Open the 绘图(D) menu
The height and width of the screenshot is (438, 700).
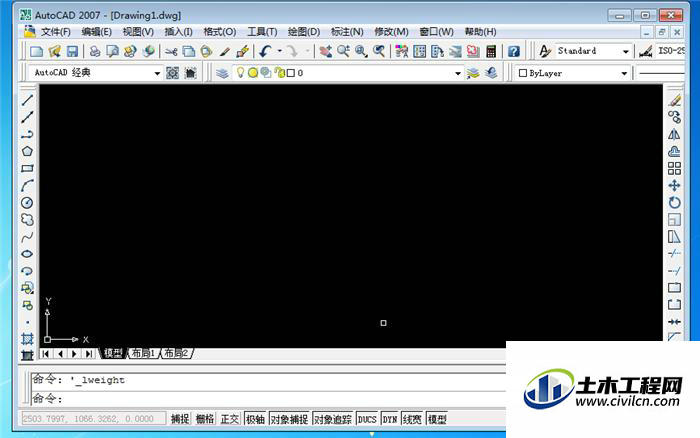pyautogui.click(x=304, y=32)
